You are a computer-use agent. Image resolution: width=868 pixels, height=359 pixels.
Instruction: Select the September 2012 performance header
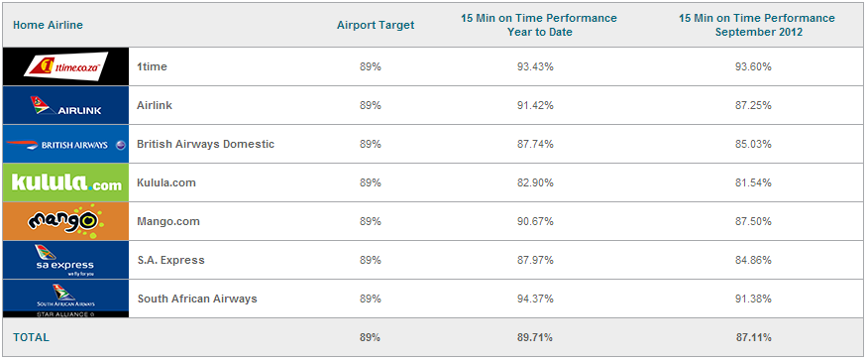[x=757, y=25]
